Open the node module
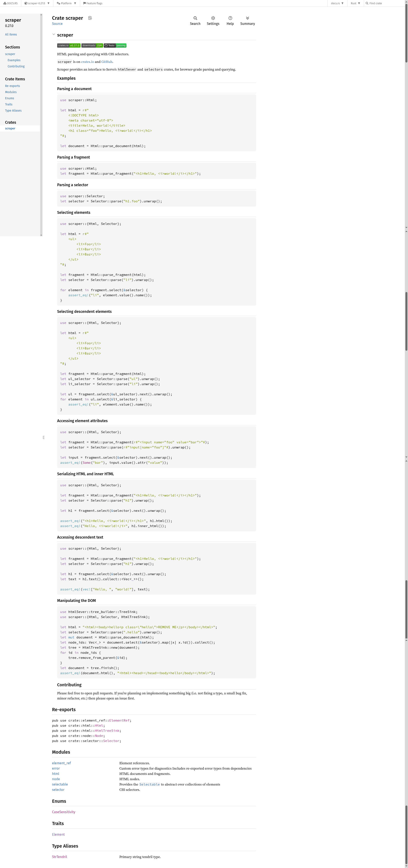Image resolution: width=408 pixels, height=868 pixels. pos(56,779)
